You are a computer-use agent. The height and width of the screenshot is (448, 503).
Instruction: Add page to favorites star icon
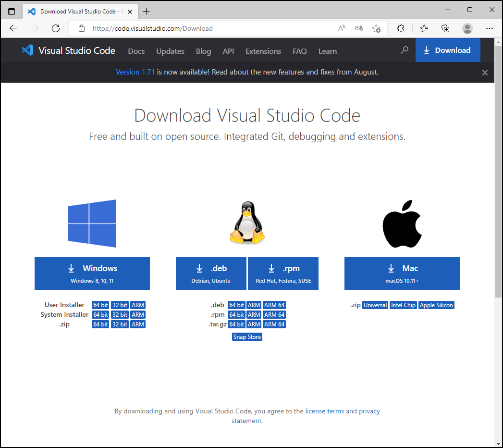(x=376, y=28)
